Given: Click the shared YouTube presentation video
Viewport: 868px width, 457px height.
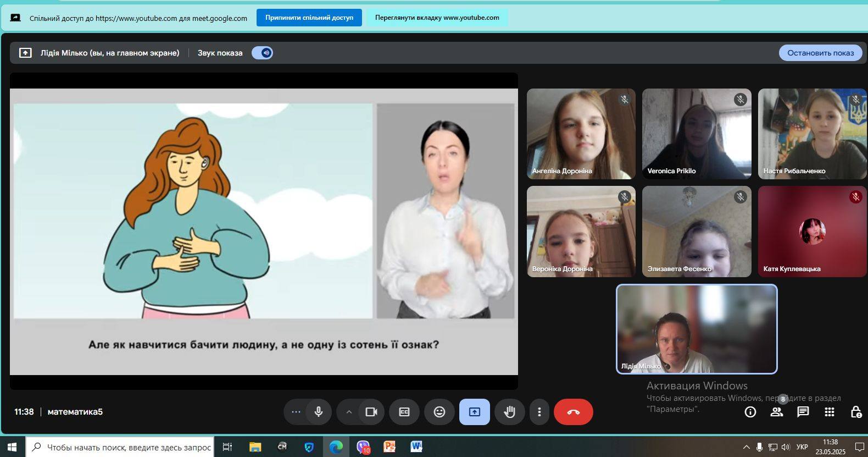Looking at the screenshot, I should pyautogui.click(x=264, y=232).
